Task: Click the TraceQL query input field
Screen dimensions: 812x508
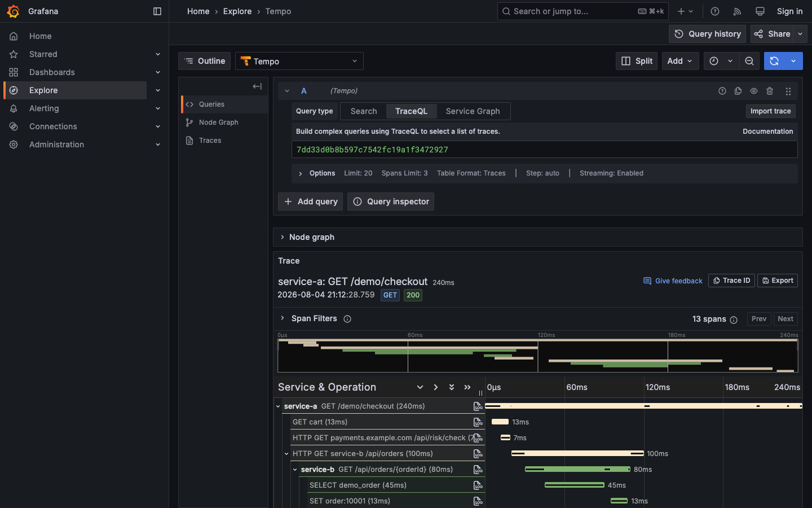Action: pyautogui.click(x=544, y=150)
